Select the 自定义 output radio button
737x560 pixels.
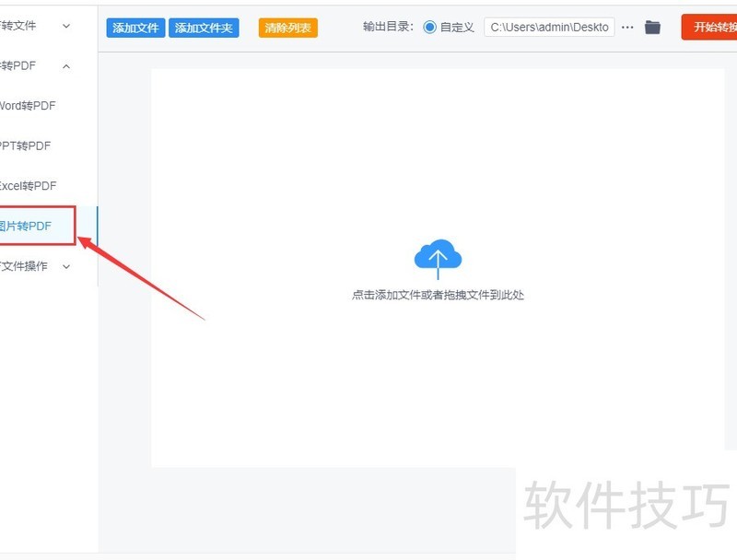(429, 28)
